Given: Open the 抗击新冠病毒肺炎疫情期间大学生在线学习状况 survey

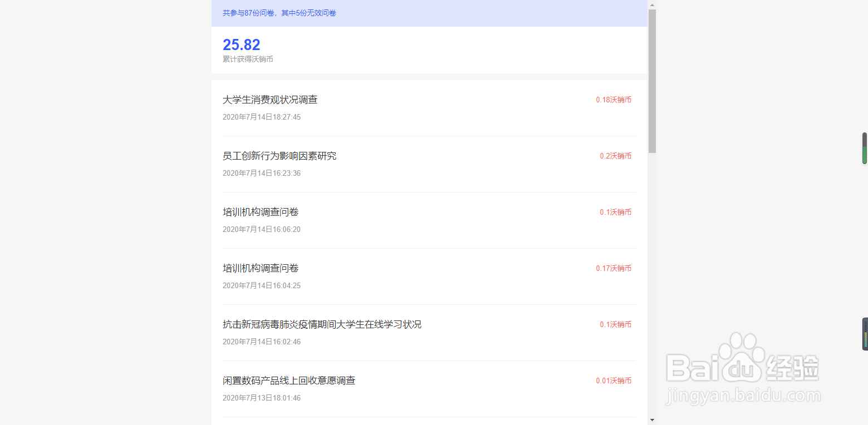Looking at the screenshot, I should 322,324.
